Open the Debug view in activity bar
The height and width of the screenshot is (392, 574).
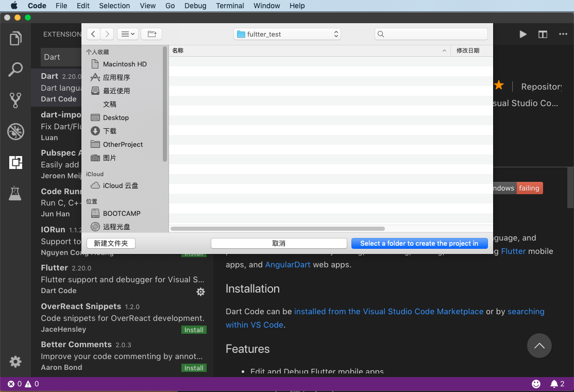click(15, 131)
